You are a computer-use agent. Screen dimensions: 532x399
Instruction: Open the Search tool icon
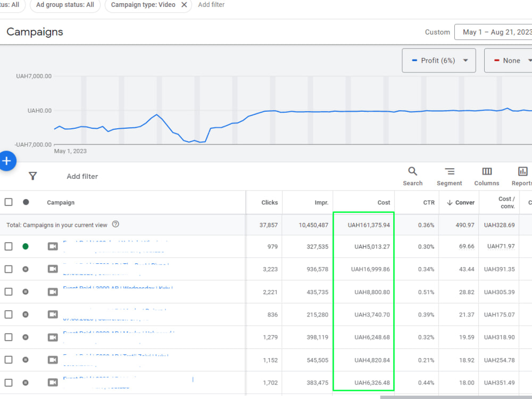pos(413,171)
